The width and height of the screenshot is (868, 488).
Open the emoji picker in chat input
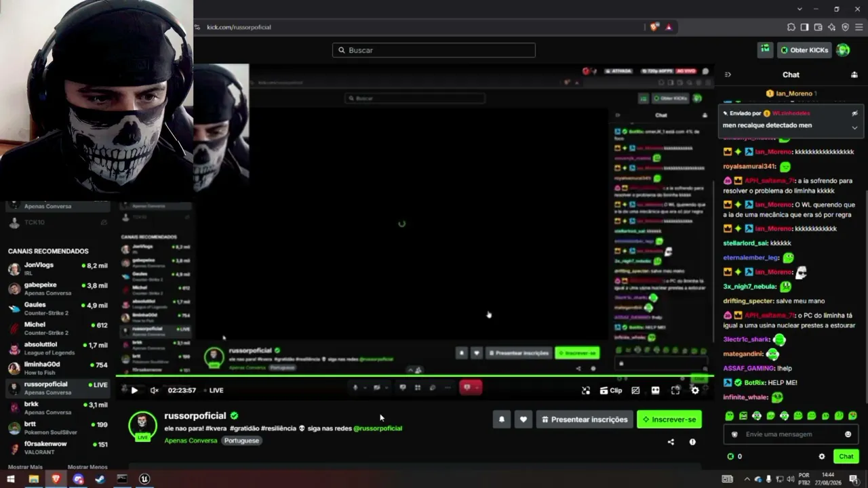coord(848,434)
